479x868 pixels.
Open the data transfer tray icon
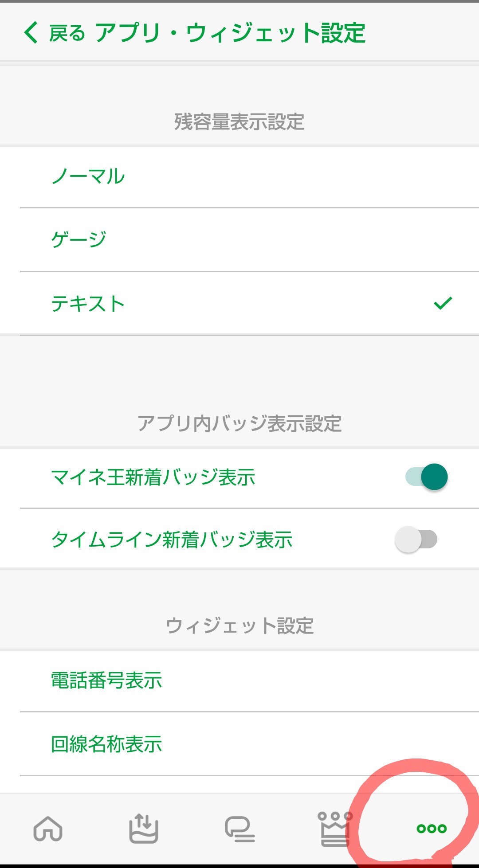tap(143, 828)
